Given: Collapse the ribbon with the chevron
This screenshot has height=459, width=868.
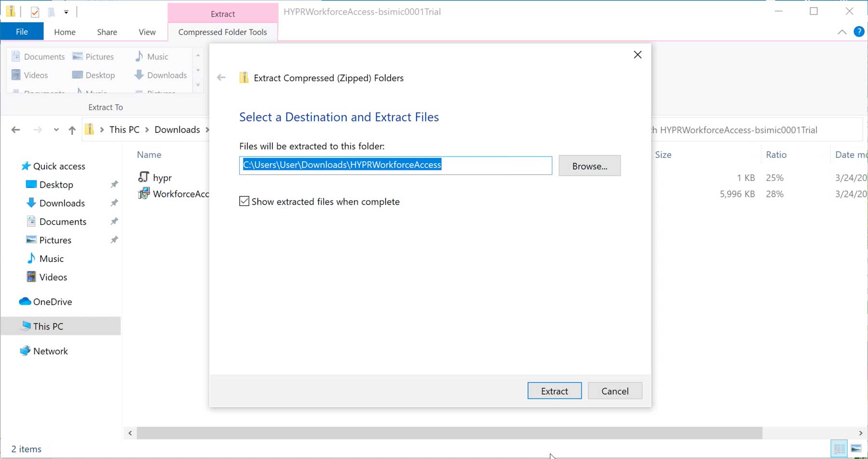Looking at the screenshot, I should pos(842,32).
